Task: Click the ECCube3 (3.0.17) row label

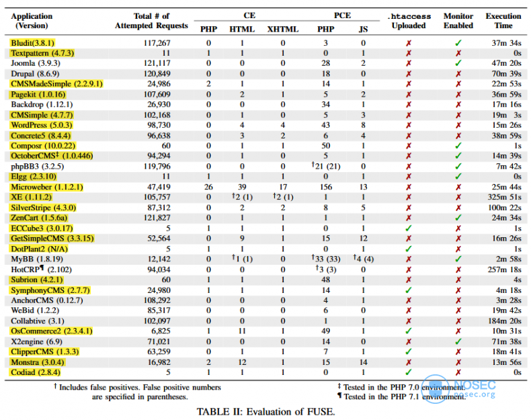Action: tap(42, 228)
